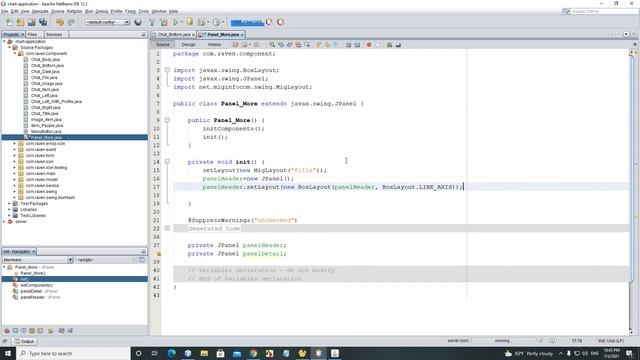Expand the com.raven.form package
This screenshot has height=360, width=640.
[x=15, y=156]
